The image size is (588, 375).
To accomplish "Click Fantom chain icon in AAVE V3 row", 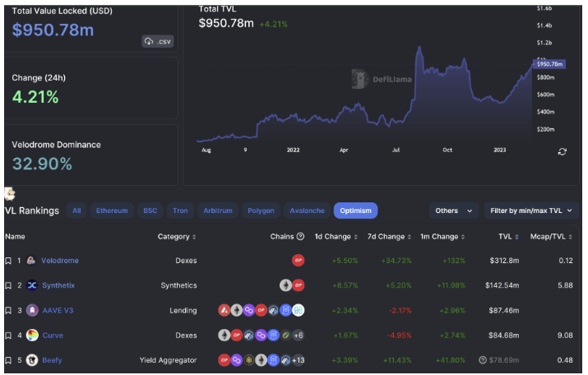I will (x=285, y=310).
